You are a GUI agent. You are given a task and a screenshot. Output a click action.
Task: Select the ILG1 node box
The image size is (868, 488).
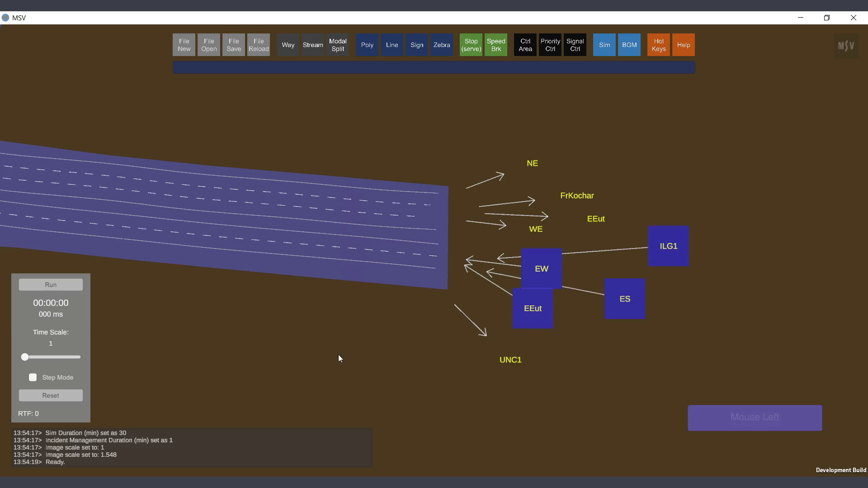pos(668,246)
